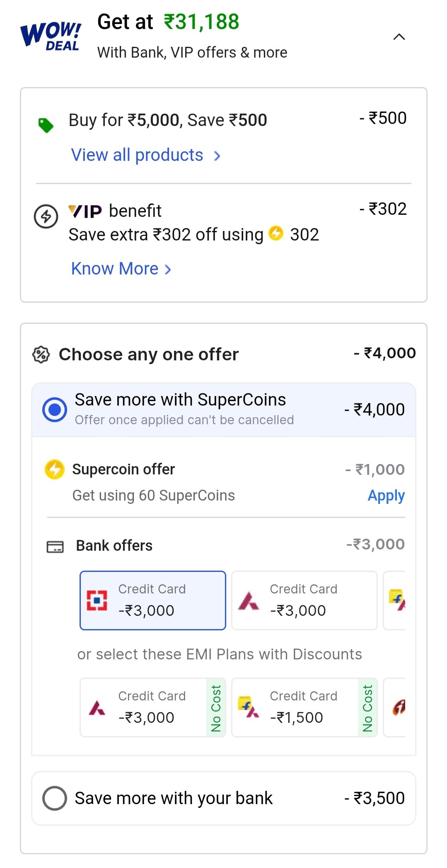447x868 pixels.
Task: Tap partially visible ICICI EMI card
Action: (x=395, y=708)
